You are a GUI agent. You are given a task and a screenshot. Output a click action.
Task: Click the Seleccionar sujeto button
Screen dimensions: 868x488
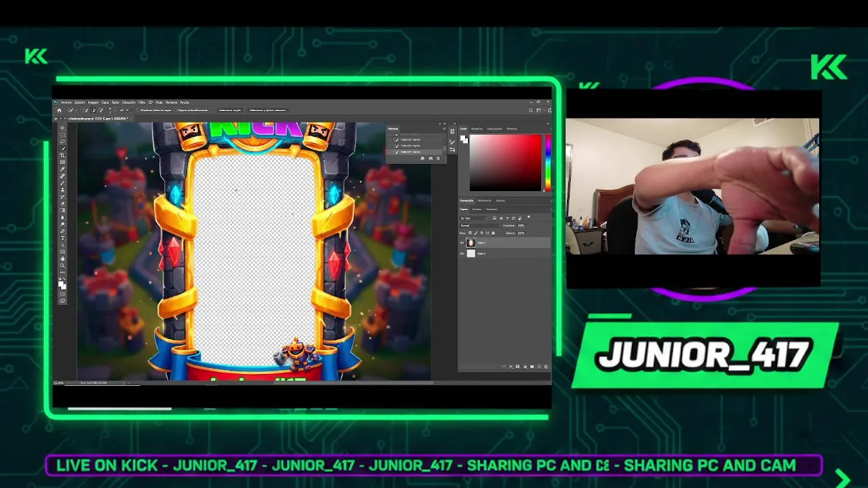230,110
